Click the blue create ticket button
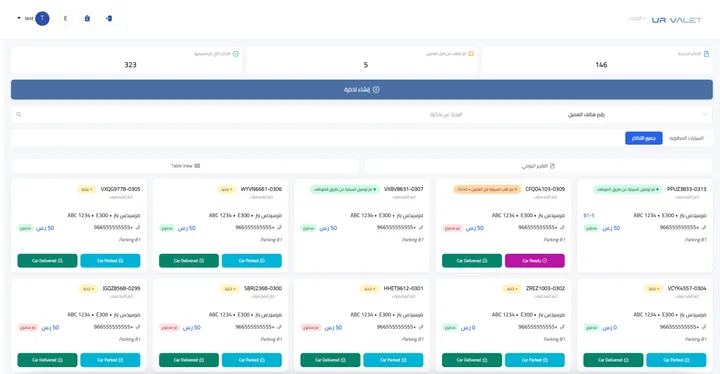720x374 pixels. [362, 90]
